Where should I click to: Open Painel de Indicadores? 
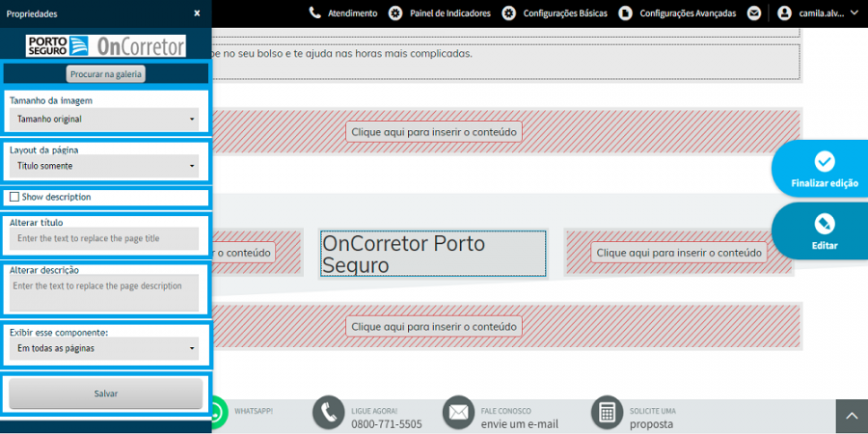click(450, 14)
